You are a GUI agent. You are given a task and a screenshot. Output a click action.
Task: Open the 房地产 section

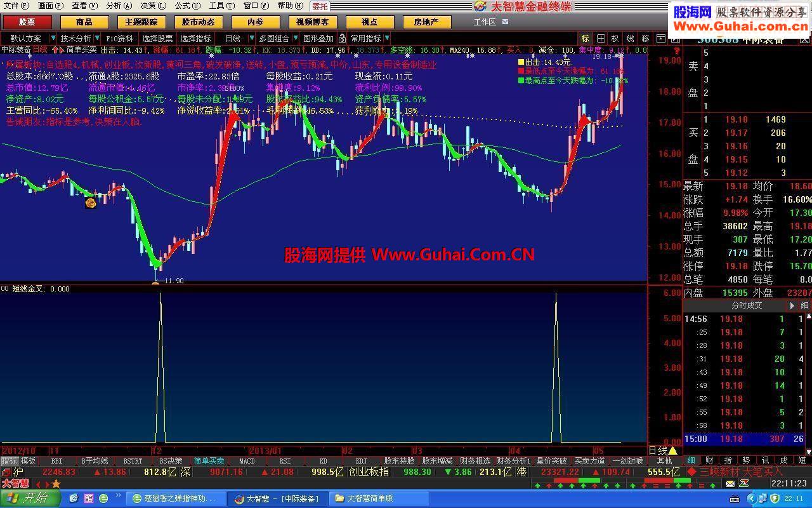coord(427,22)
